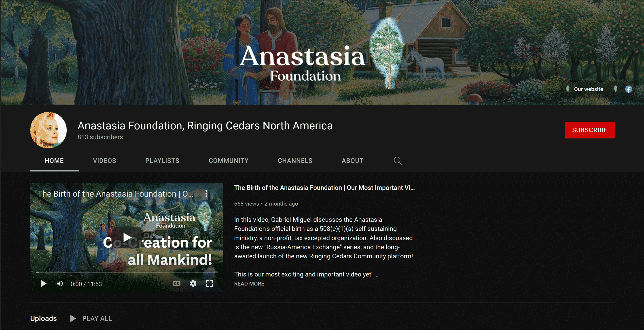
Task: Open video settings gear icon
Action: pyautogui.click(x=193, y=283)
